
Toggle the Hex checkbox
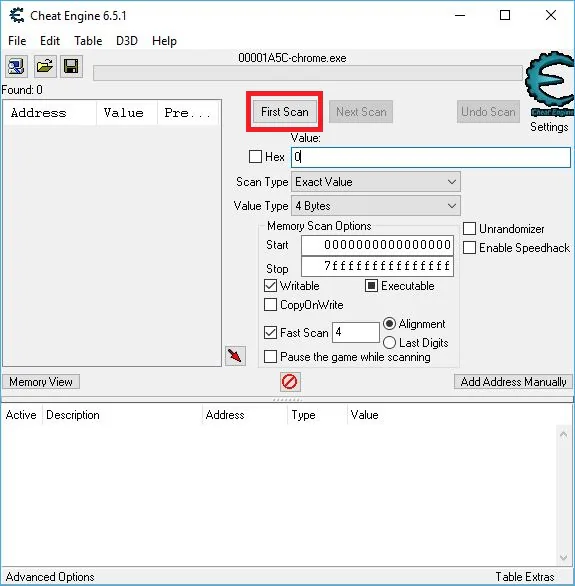pos(255,157)
